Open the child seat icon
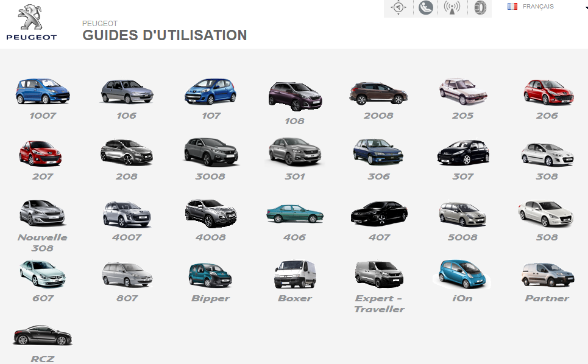Viewport: 588px width, 364px height. 426,8
